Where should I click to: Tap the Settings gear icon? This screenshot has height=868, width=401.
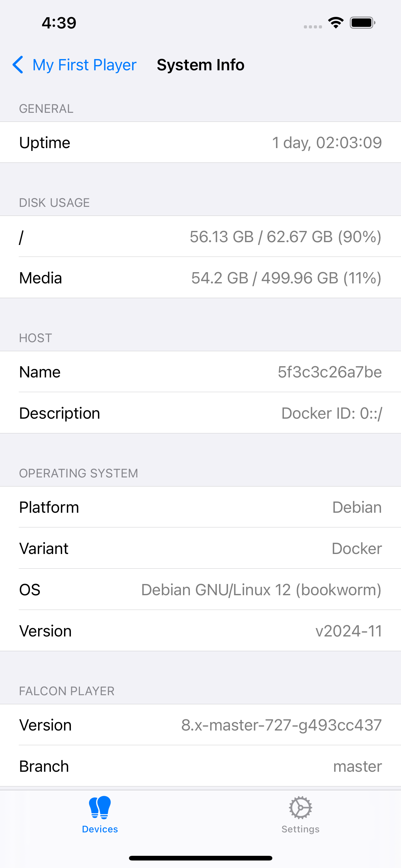click(300, 807)
